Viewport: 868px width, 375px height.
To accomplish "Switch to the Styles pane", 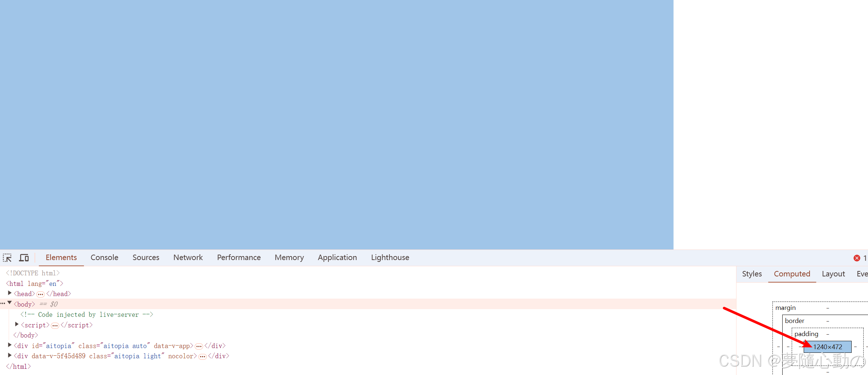I will [x=752, y=274].
